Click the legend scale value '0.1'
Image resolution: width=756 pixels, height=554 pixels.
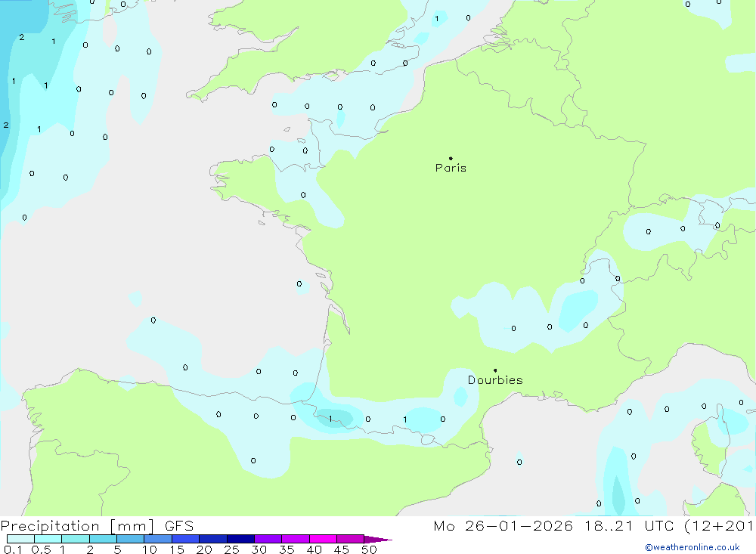click(13, 549)
